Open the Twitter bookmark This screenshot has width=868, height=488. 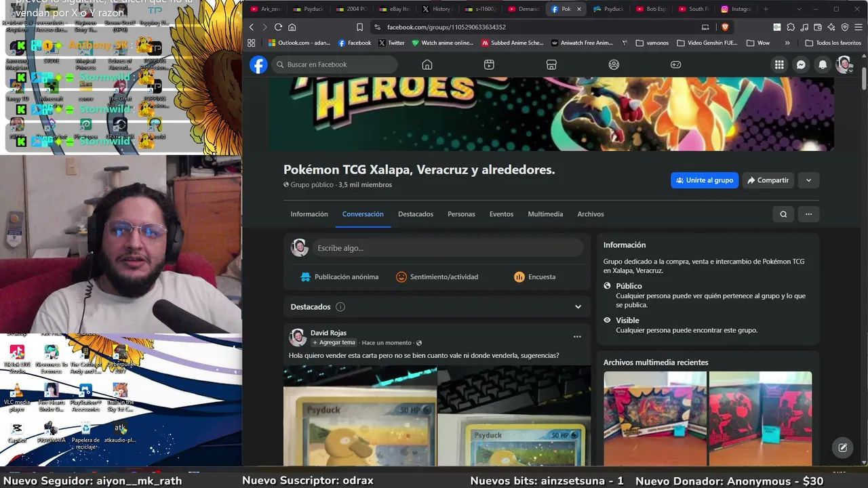(391, 43)
